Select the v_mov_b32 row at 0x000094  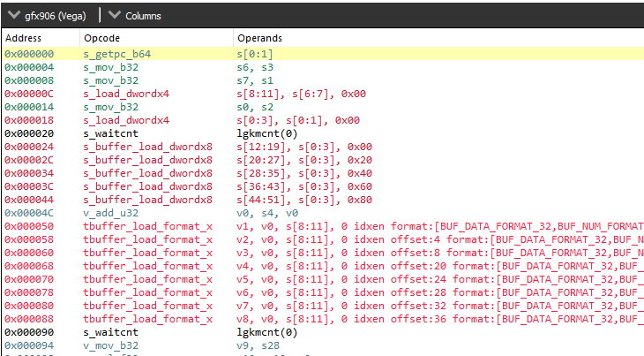(110, 346)
